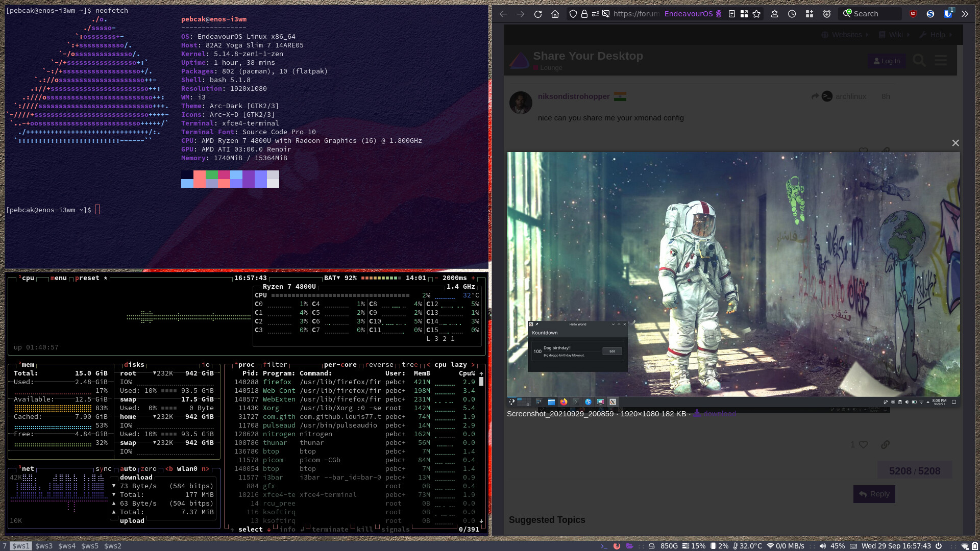The height and width of the screenshot is (551, 980).
Task: Switch to next network interface n
Action: [206, 469]
